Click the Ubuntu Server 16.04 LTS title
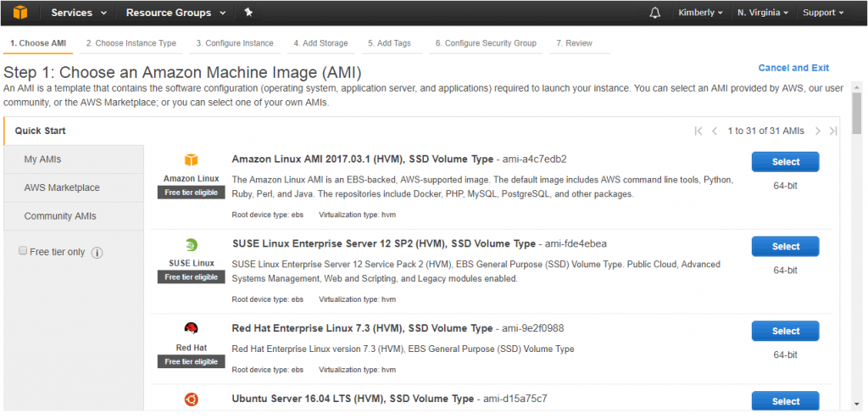Image resolution: width=868 pixels, height=419 pixels. coord(353,399)
